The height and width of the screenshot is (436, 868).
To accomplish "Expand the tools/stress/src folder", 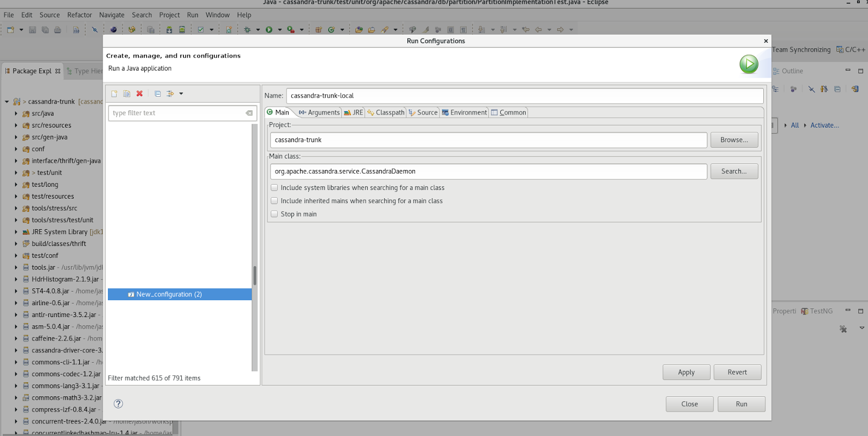I will pos(16,208).
